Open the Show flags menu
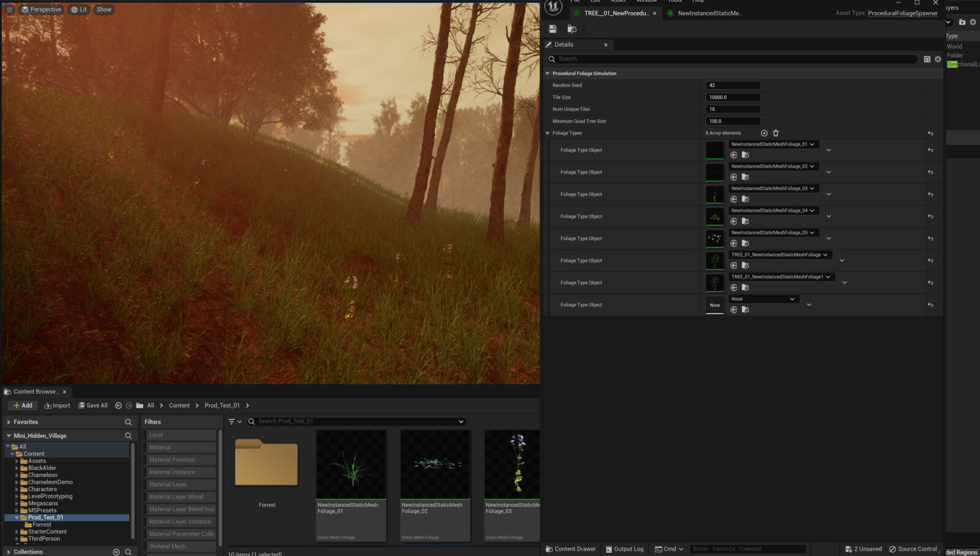The height and width of the screenshot is (556, 980). pos(104,9)
